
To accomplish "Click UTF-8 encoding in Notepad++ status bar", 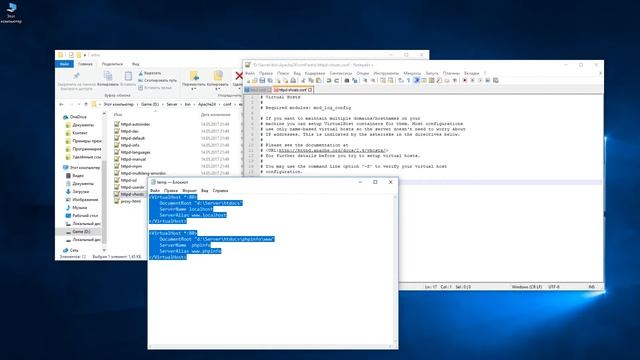I will tap(554, 287).
